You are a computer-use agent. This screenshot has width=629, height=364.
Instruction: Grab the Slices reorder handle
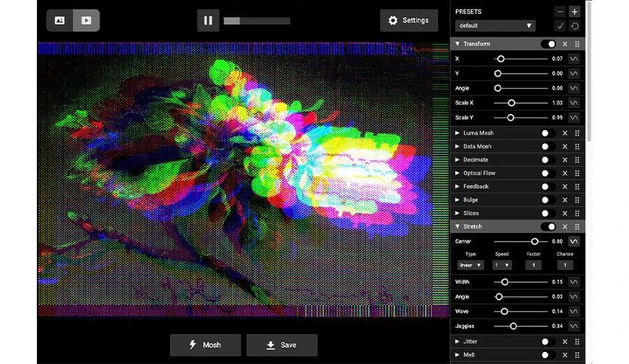coord(577,214)
